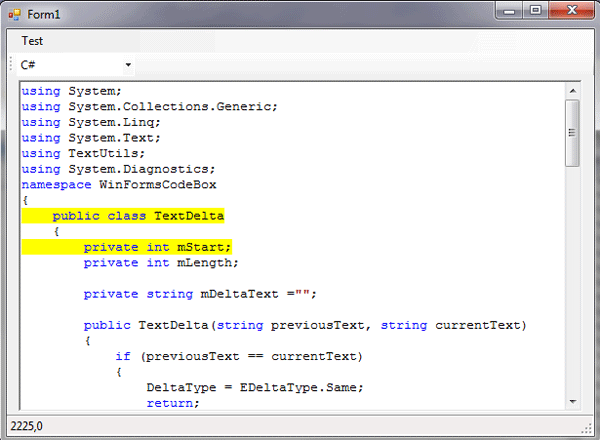The height and width of the screenshot is (440, 600).
Task: Click the Form1 application icon
Action: tap(15, 15)
